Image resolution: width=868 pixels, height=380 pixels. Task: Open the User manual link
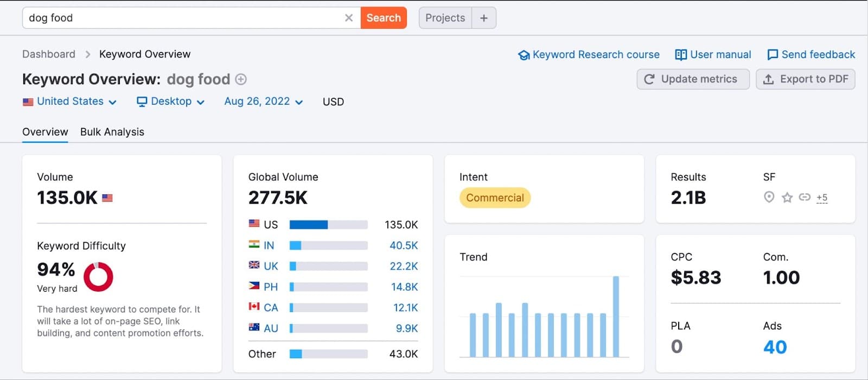(713, 55)
